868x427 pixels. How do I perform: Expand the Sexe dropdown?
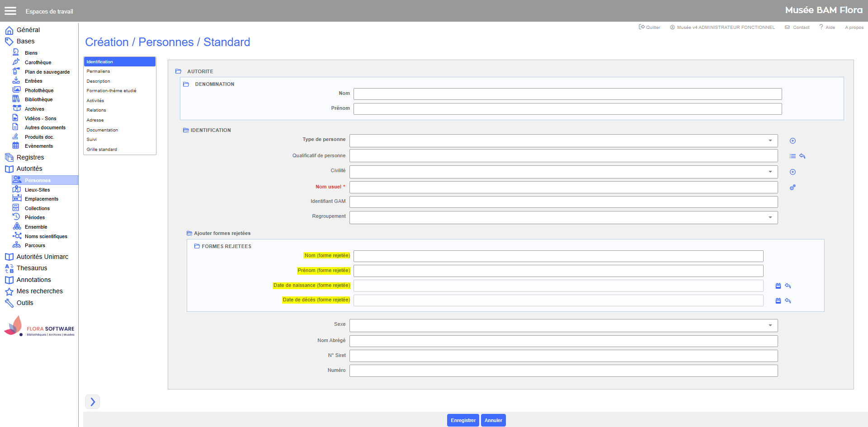coord(770,326)
